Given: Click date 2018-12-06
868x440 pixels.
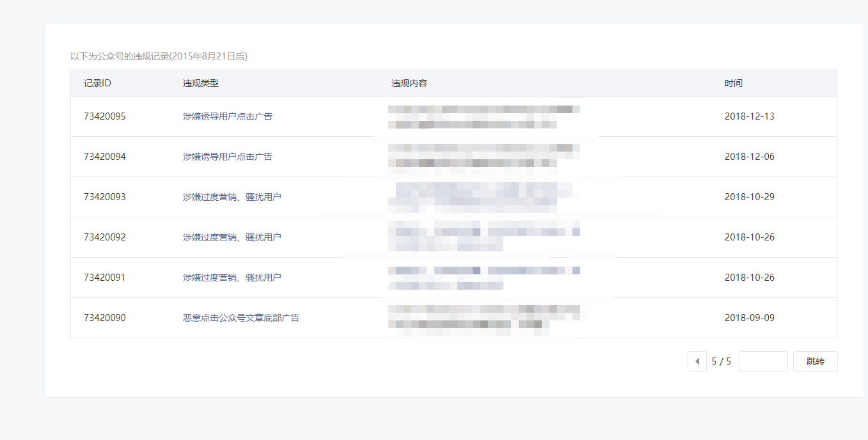Looking at the screenshot, I should pyautogui.click(x=750, y=157).
